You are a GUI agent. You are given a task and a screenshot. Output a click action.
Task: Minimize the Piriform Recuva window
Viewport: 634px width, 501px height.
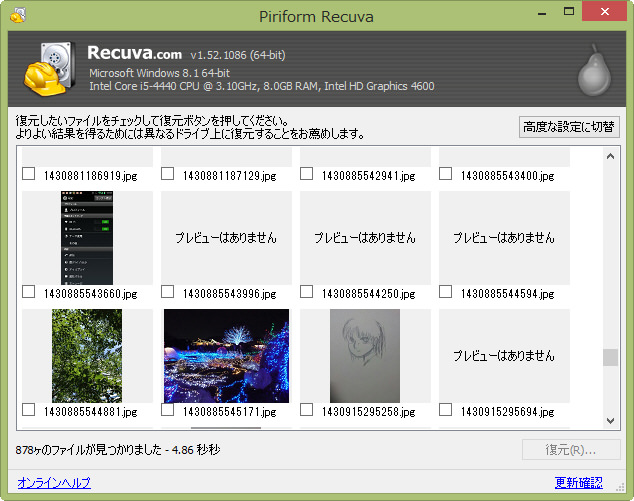pyautogui.click(x=542, y=13)
